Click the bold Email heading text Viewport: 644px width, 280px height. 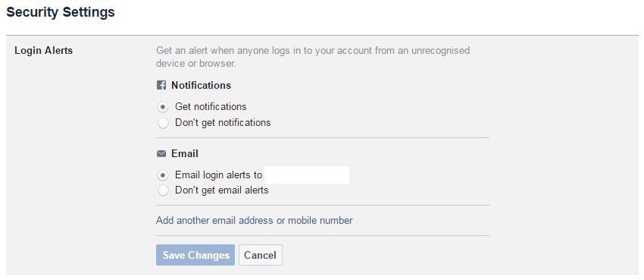click(185, 154)
